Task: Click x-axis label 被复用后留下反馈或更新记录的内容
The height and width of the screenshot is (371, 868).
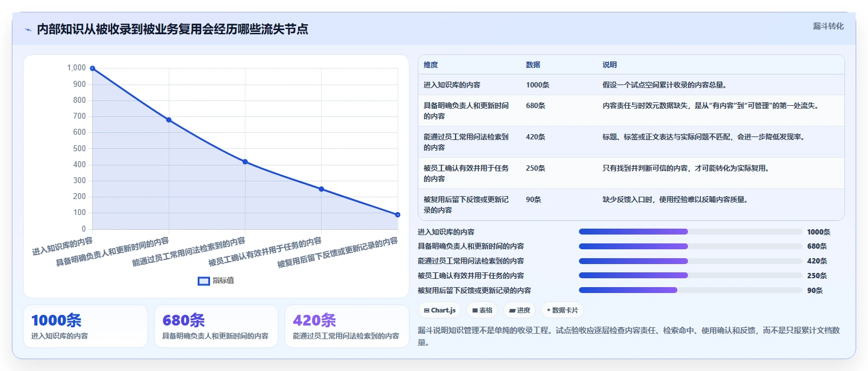Action: 338,253
